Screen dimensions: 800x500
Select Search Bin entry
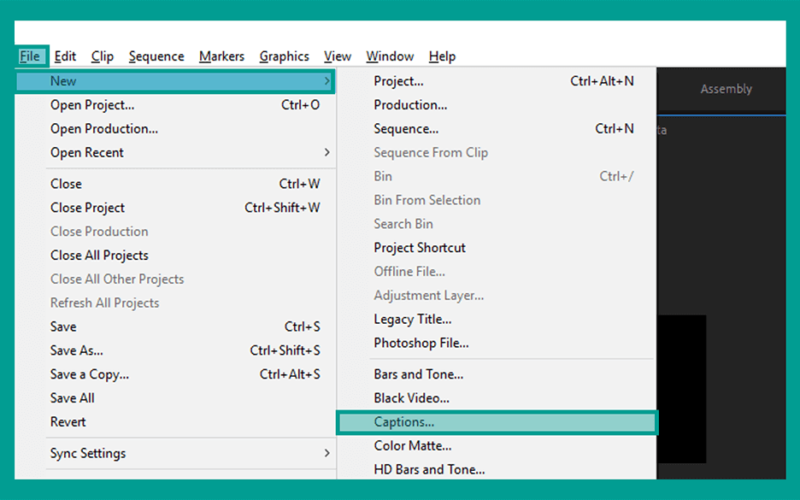pyautogui.click(x=496, y=224)
